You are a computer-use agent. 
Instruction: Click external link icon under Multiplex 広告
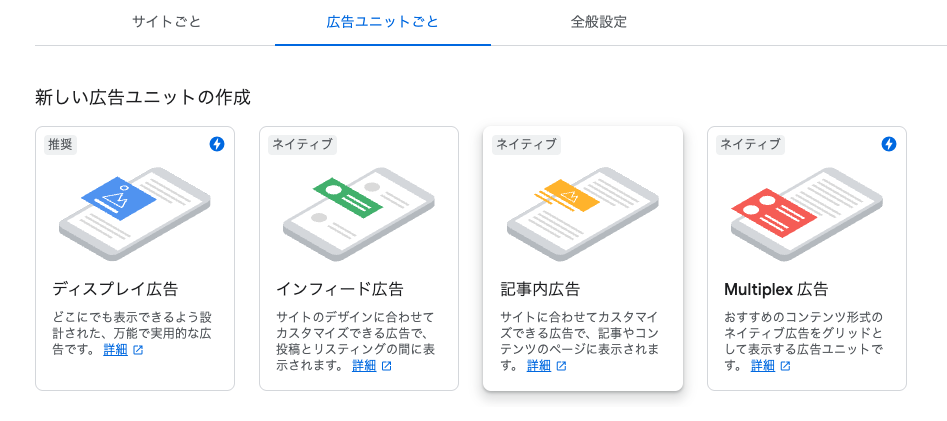(x=786, y=366)
